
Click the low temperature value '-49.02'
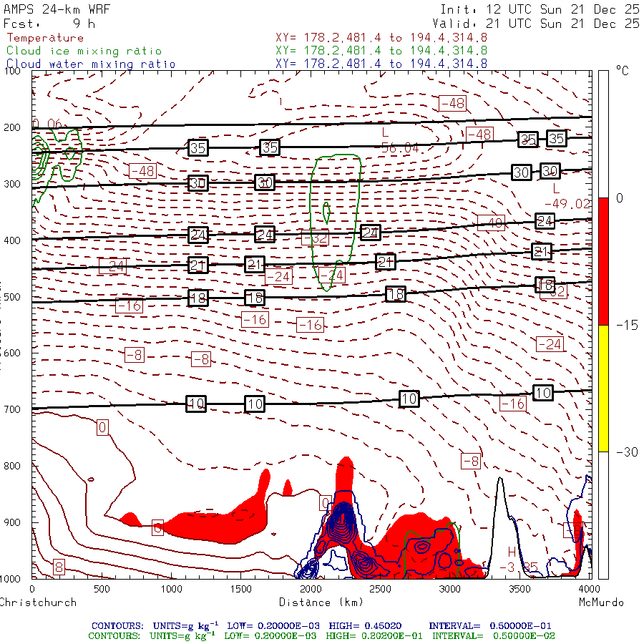click(x=567, y=204)
